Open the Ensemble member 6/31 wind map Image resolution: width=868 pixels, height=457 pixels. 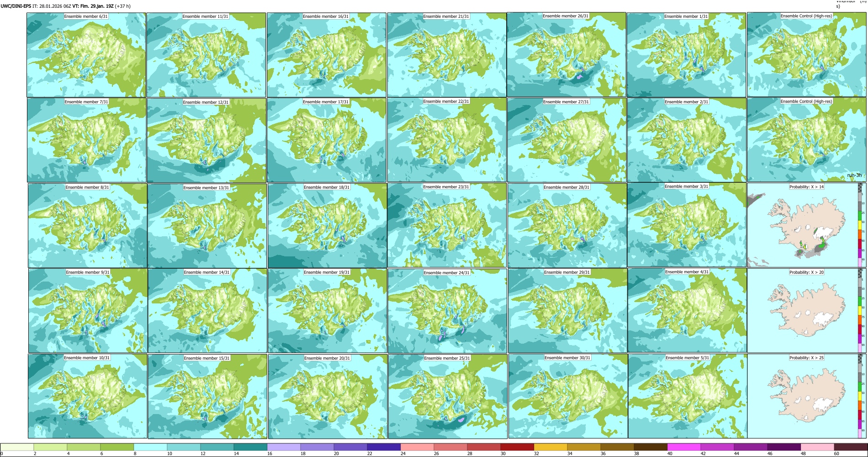[86, 55]
